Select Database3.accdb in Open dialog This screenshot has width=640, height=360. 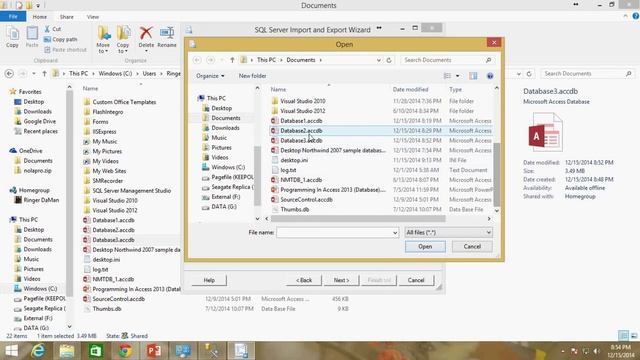tap(301, 140)
